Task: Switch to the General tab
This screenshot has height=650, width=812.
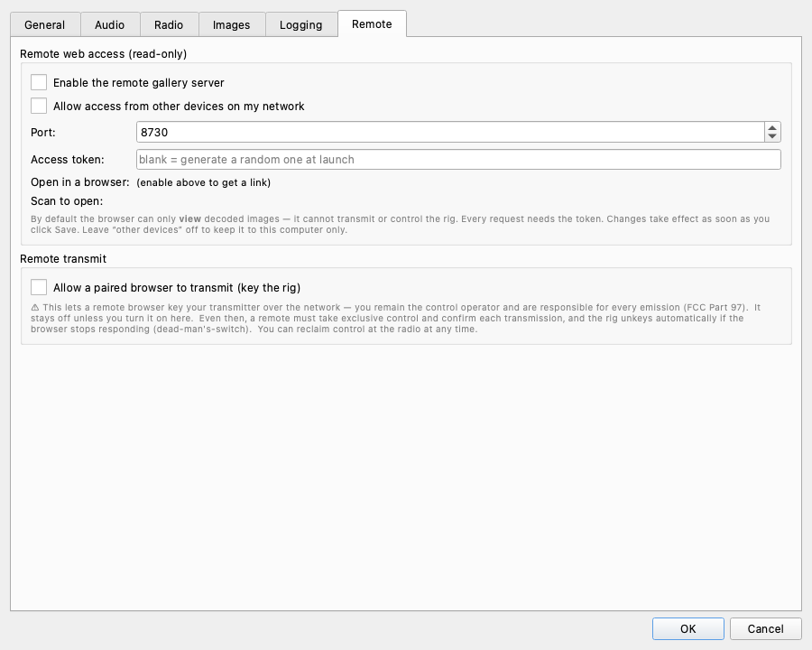Action: coord(45,25)
